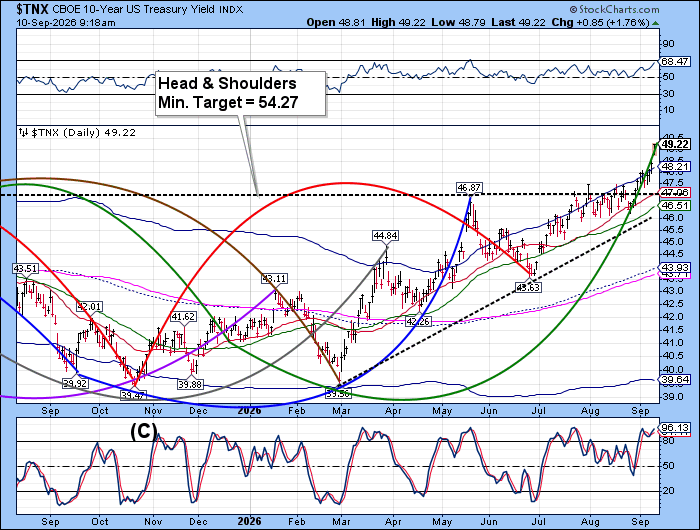Select the 49.22 last price label
This screenshot has width=700, height=530.
[675, 144]
